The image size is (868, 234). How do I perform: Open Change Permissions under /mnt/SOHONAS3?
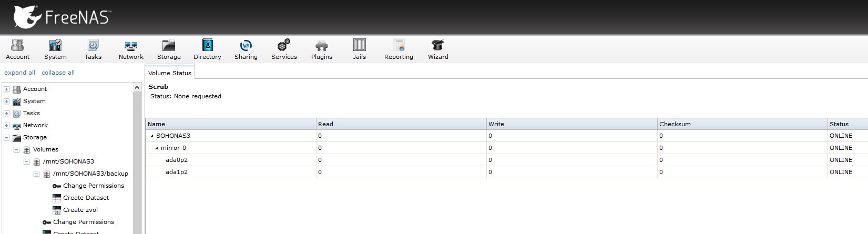84,222
